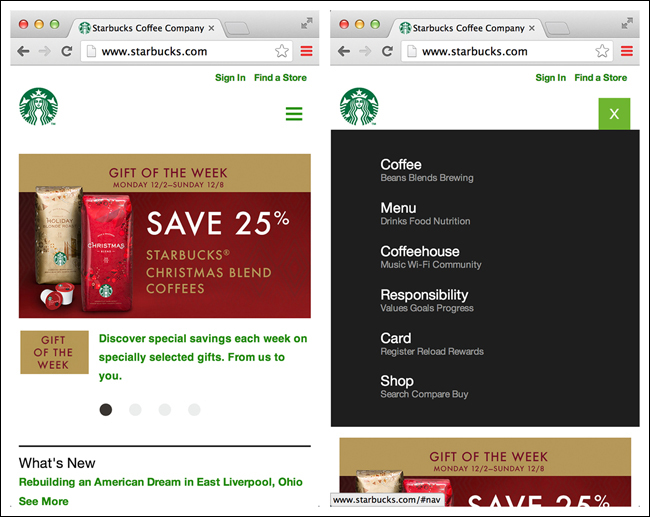Viewport: 650px width, 517px height.
Task: Click the address bar in left browser
Action: [x=187, y=51]
